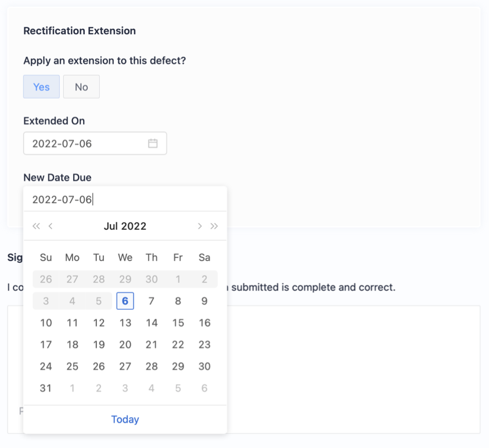Select July 20 as the new due date
Screen dimensions: 489x448
point(125,345)
